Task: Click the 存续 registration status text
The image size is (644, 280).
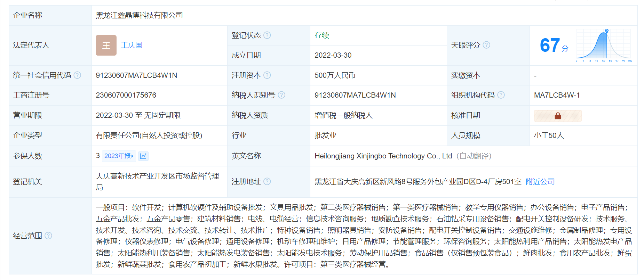Action: click(x=321, y=35)
